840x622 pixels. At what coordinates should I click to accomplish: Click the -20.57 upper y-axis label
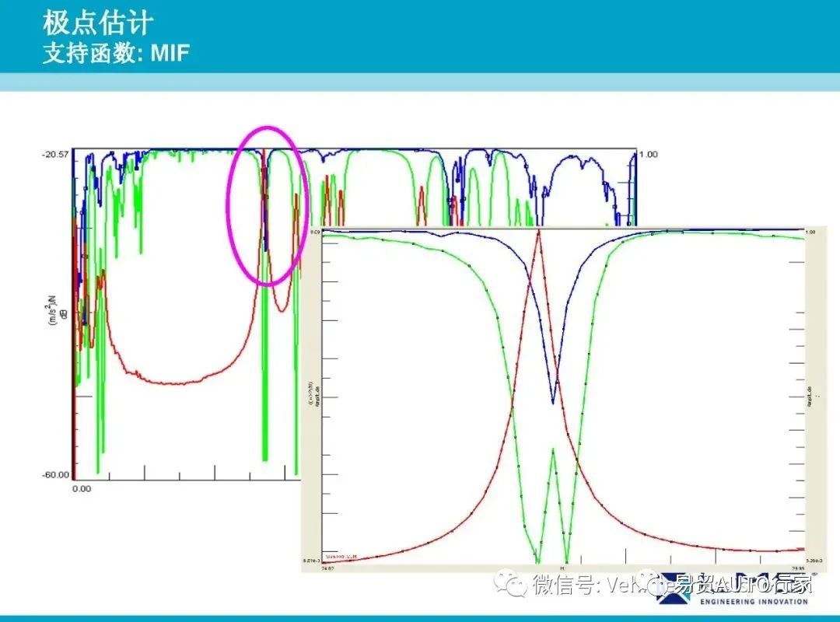(55, 154)
